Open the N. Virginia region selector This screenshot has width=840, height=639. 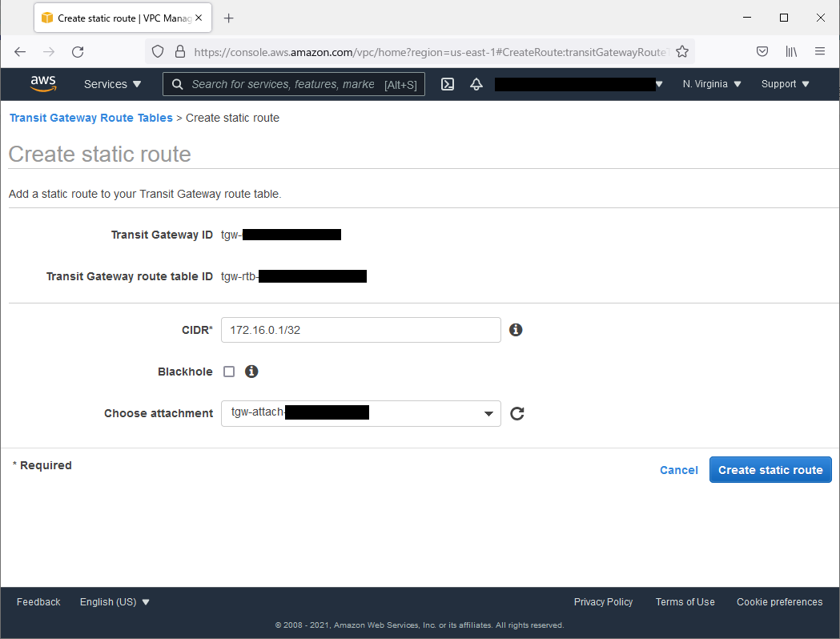click(712, 84)
